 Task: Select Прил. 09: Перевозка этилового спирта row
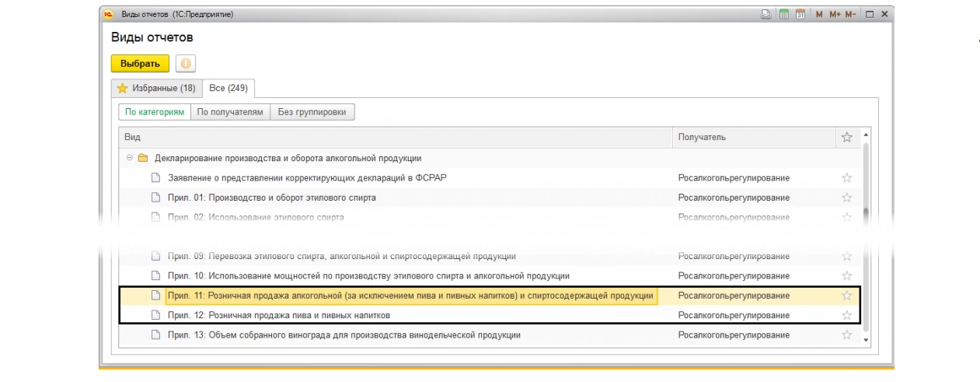tap(490, 256)
